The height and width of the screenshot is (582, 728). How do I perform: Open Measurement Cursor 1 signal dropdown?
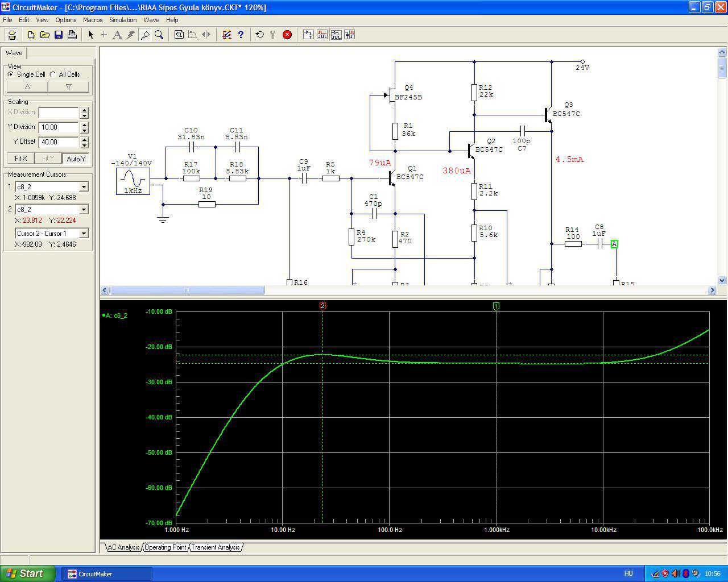pos(84,187)
